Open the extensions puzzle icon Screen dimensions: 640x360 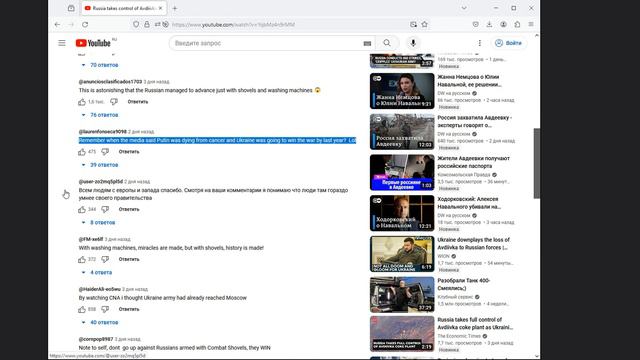[517, 24]
